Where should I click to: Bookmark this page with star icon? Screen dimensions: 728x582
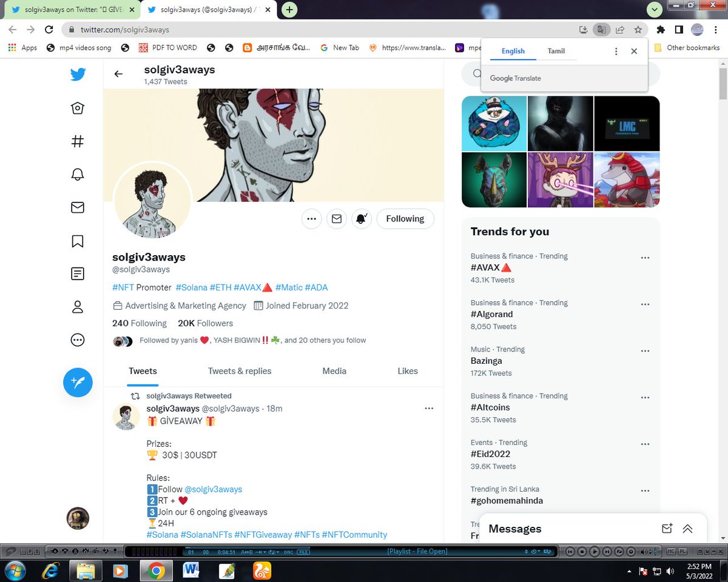pos(638,29)
